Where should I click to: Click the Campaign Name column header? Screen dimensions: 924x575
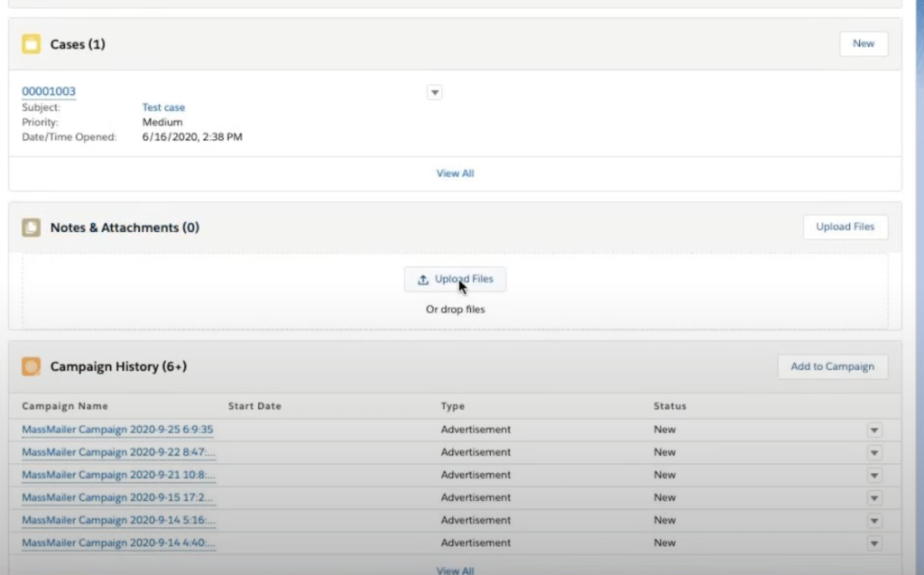(65, 406)
